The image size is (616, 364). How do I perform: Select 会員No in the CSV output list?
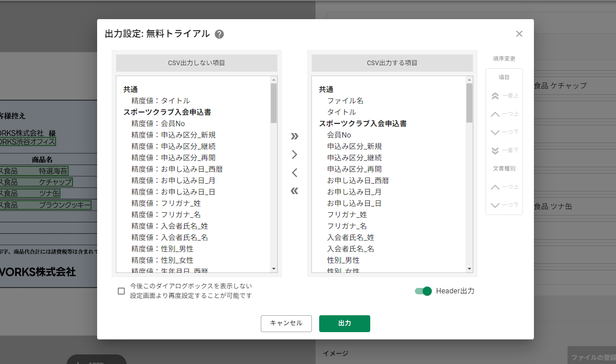point(339,135)
